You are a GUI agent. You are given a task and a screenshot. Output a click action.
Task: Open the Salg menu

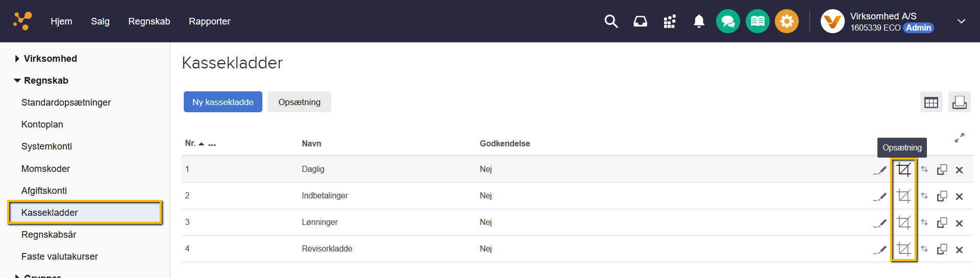(100, 21)
